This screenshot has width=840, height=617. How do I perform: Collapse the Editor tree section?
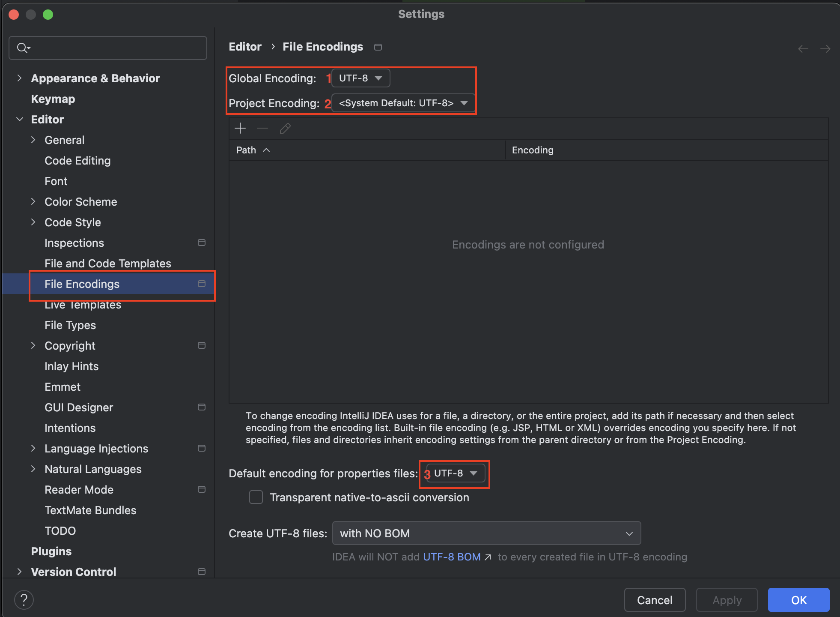19,119
